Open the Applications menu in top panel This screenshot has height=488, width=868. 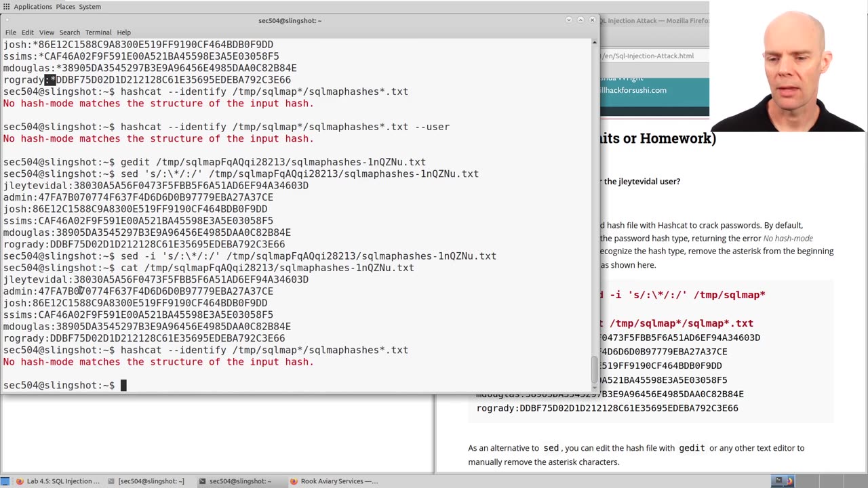(x=33, y=7)
